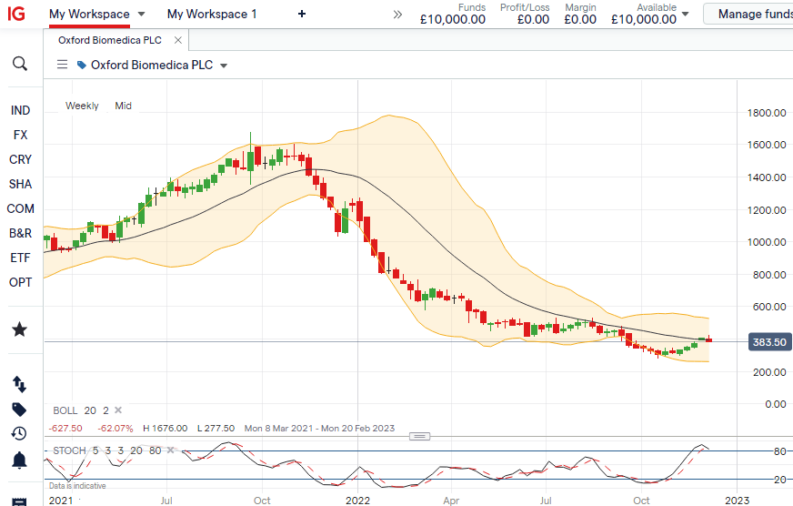Open the hamburger menu beside Oxford Biomedica
The width and height of the screenshot is (793, 506).
(x=62, y=65)
